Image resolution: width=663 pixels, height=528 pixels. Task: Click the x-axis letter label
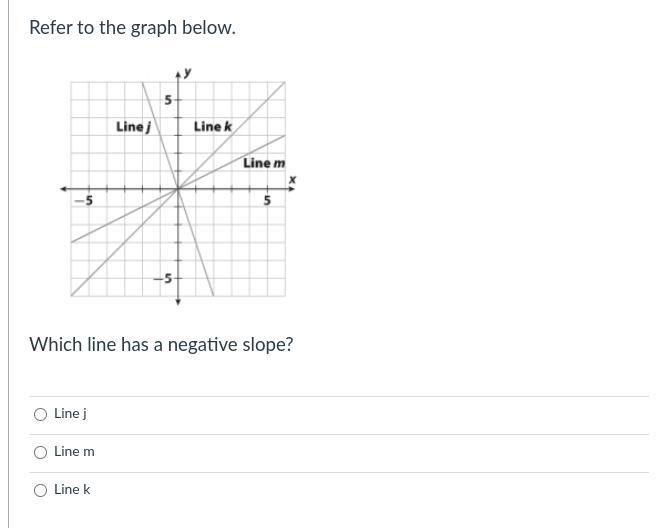click(292, 180)
